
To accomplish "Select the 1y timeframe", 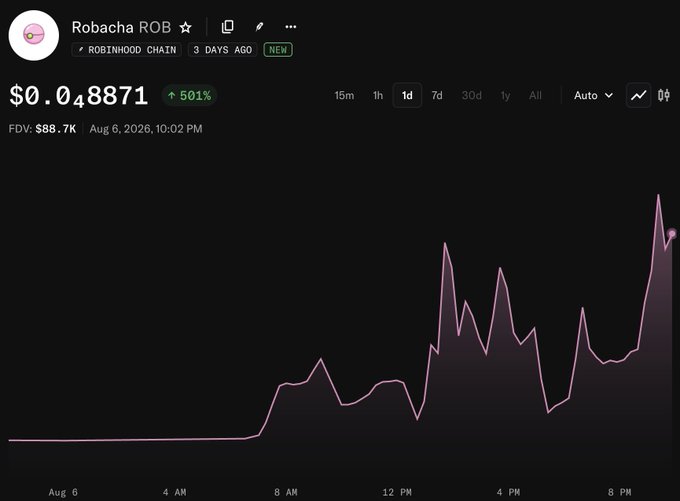I will [x=505, y=95].
